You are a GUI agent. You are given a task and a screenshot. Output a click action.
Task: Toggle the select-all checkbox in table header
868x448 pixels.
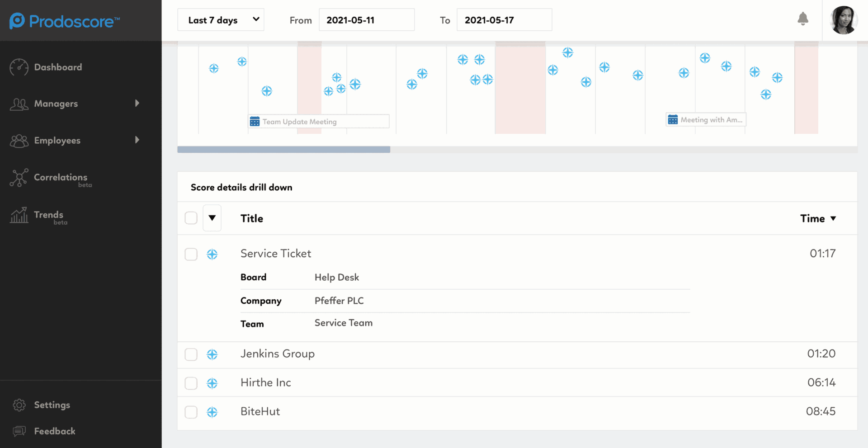pyautogui.click(x=191, y=218)
